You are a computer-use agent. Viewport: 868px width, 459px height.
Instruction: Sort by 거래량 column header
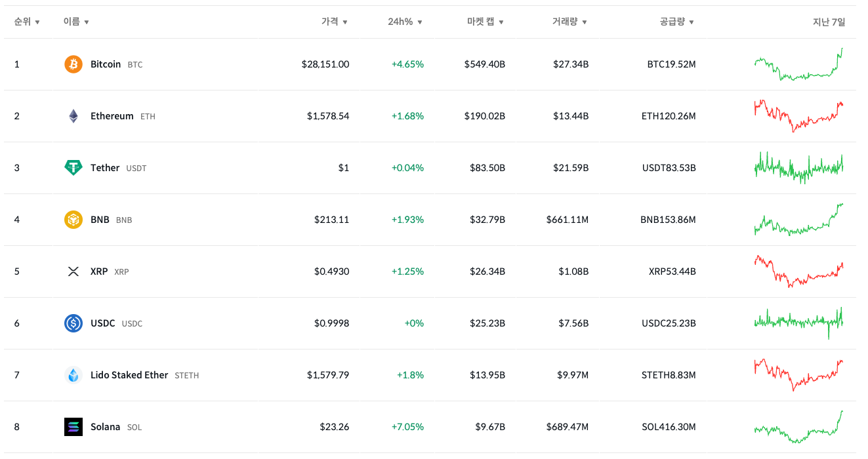click(x=569, y=22)
